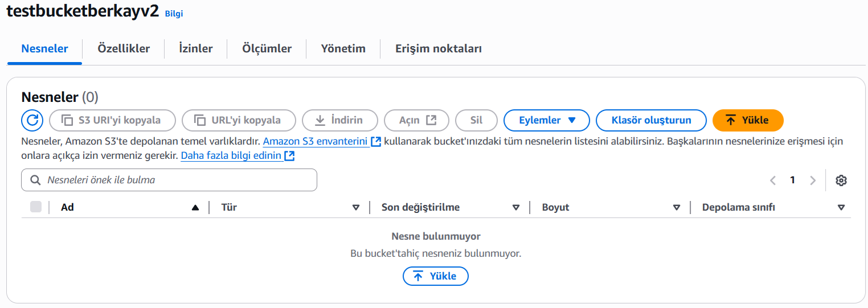Open table preferences gear icon
This screenshot has height=308, width=868.
click(841, 180)
